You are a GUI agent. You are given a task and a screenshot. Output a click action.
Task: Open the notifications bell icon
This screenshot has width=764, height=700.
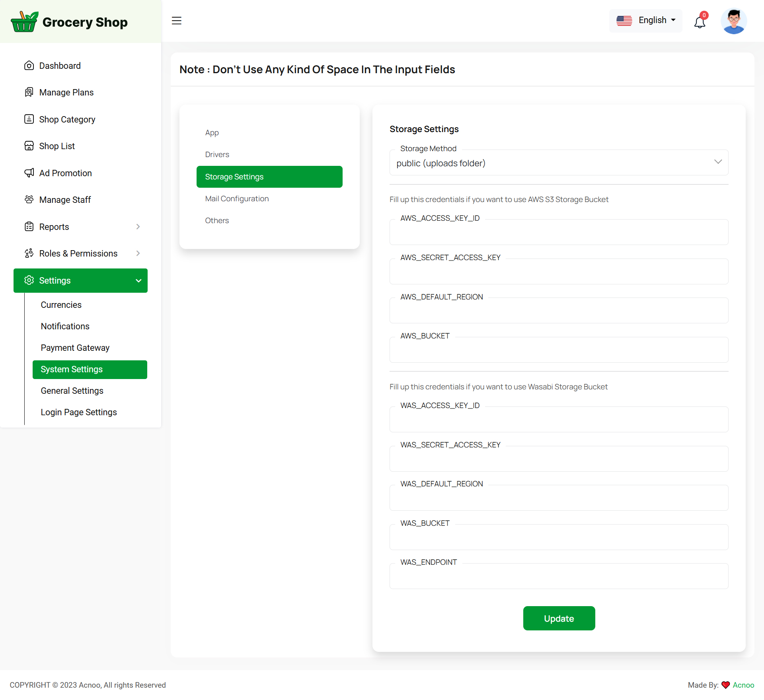pos(700,22)
